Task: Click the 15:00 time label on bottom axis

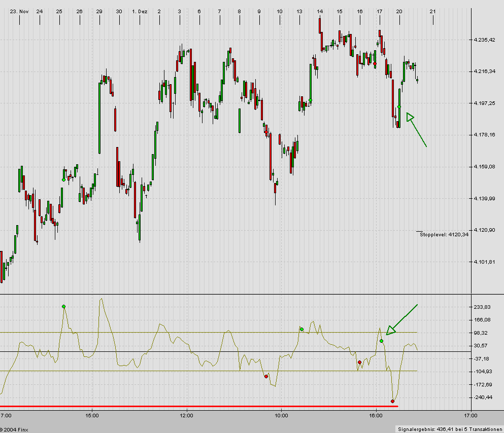Action: (x=92, y=416)
